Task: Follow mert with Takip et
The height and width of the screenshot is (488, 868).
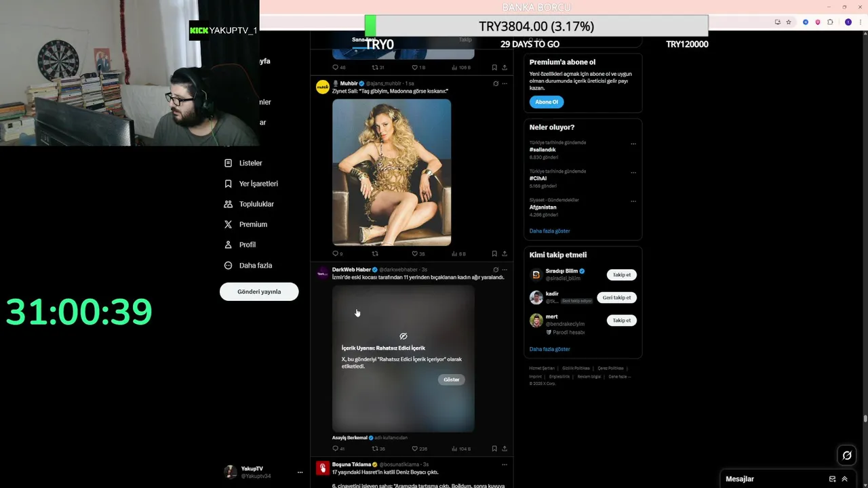Action: pyautogui.click(x=621, y=321)
